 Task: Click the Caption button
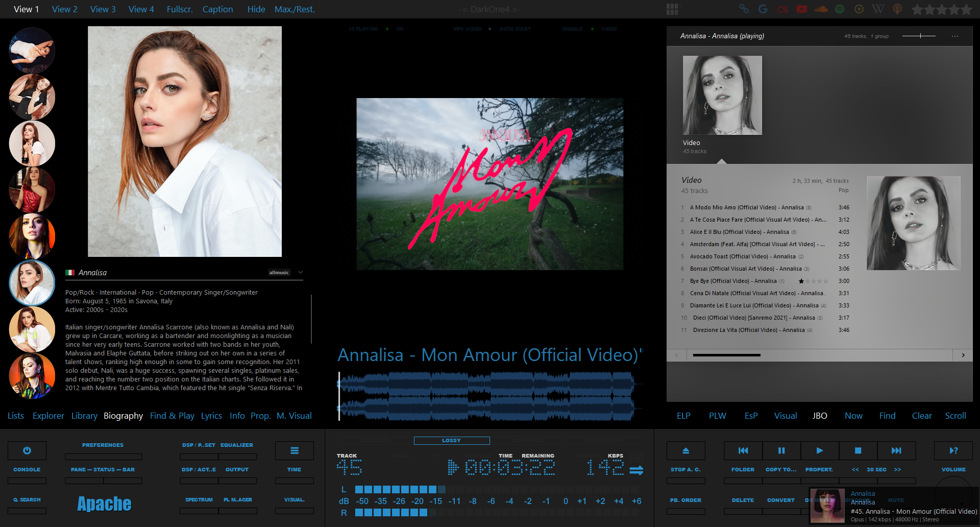(217, 9)
